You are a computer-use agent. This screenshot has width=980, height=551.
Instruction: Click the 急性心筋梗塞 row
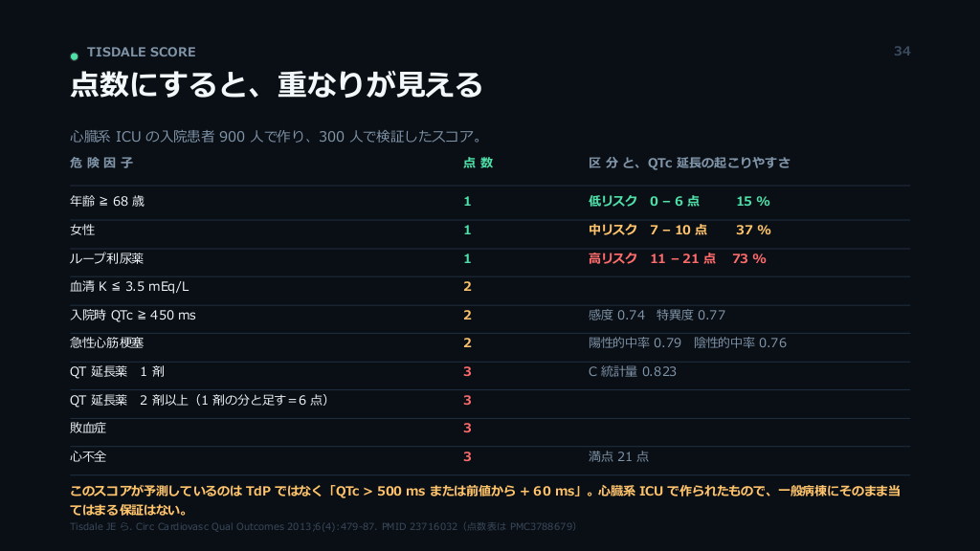490,343
